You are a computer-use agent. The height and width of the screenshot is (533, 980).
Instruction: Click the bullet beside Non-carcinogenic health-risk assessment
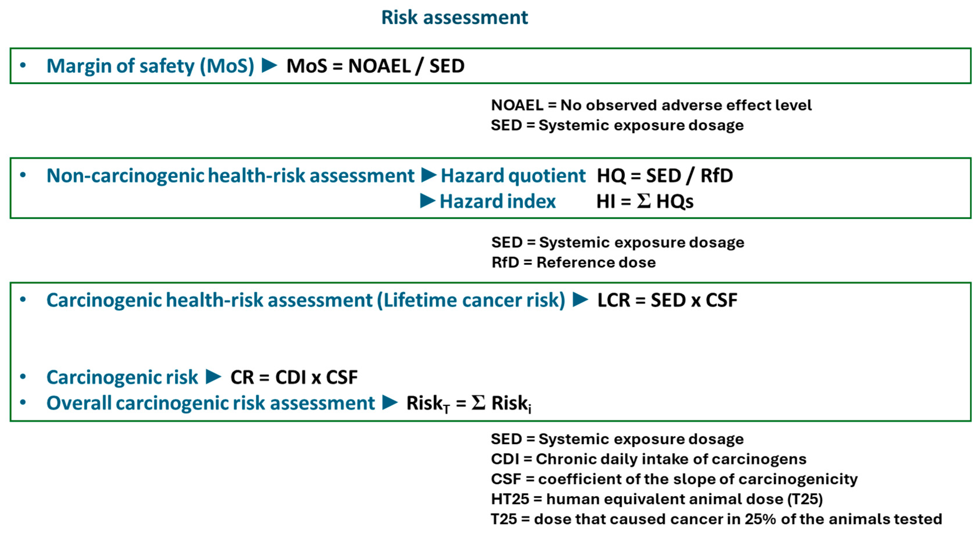click(x=23, y=175)
